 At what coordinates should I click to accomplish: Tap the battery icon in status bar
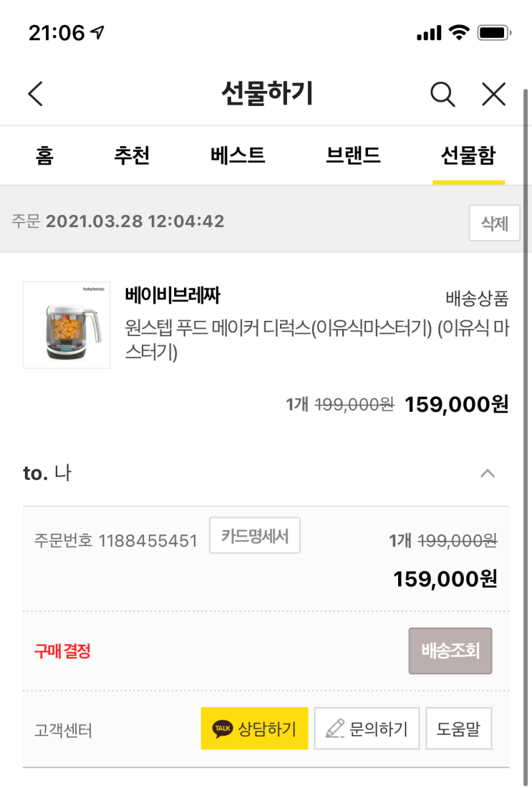click(x=493, y=32)
